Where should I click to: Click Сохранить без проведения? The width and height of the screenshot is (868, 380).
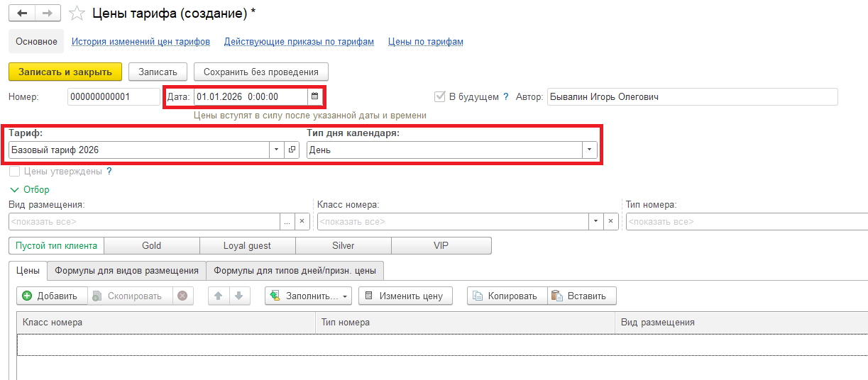pyautogui.click(x=261, y=72)
